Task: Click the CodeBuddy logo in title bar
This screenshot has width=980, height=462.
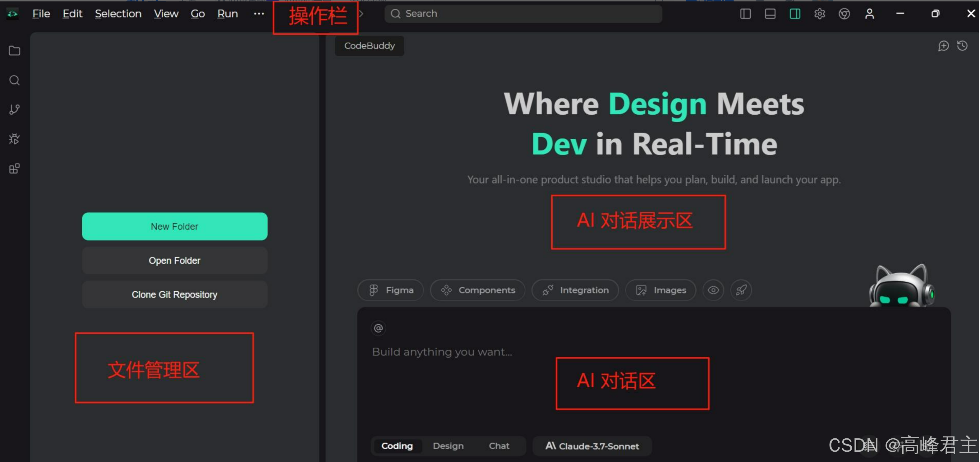Action: click(12, 14)
